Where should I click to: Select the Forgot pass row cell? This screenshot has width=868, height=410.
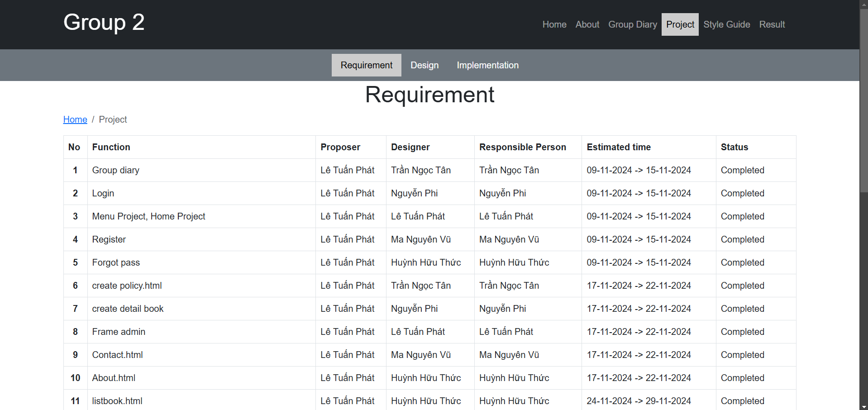click(x=116, y=262)
